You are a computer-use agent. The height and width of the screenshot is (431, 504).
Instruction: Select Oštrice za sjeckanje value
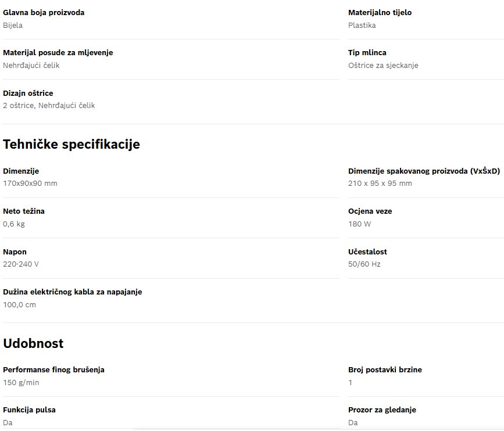[383, 66]
